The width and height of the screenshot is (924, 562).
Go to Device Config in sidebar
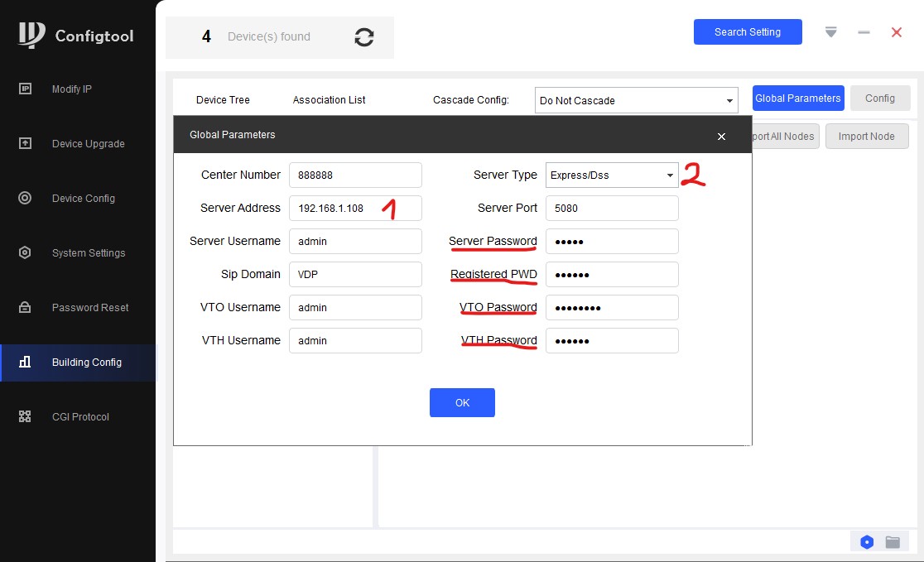pos(83,199)
